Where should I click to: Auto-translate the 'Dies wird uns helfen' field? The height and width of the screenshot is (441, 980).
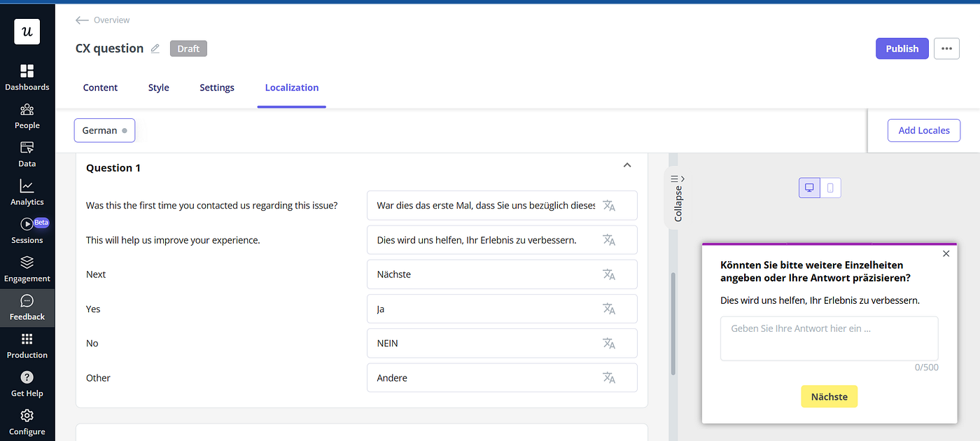click(x=609, y=240)
